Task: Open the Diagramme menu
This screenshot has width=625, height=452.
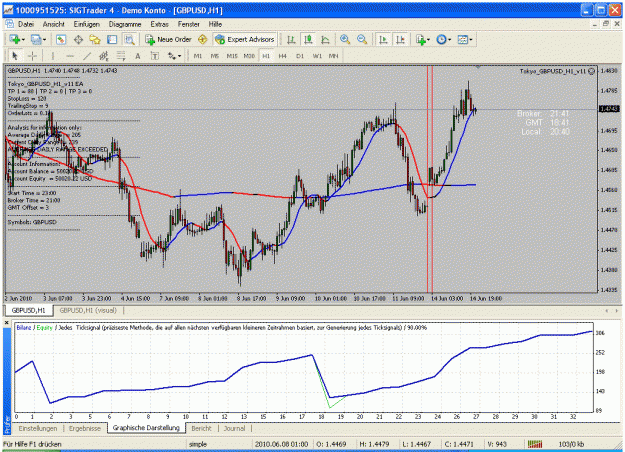Action: point(125,24)
